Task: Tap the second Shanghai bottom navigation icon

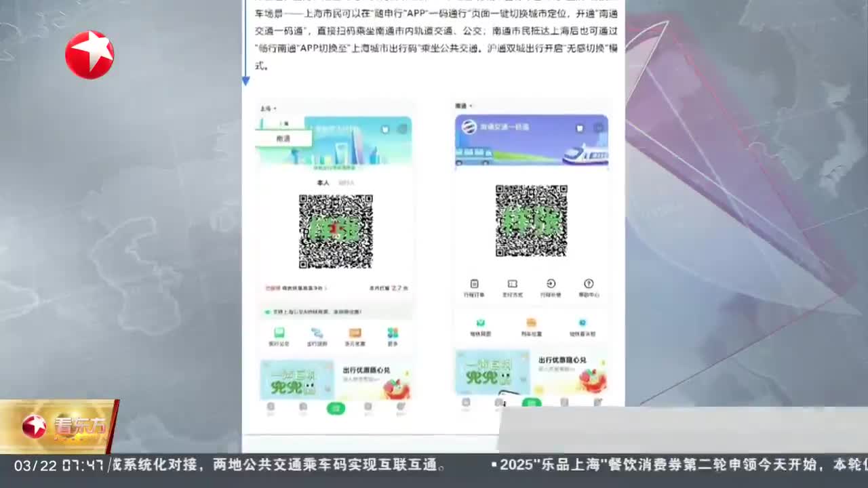Action: 303,407
